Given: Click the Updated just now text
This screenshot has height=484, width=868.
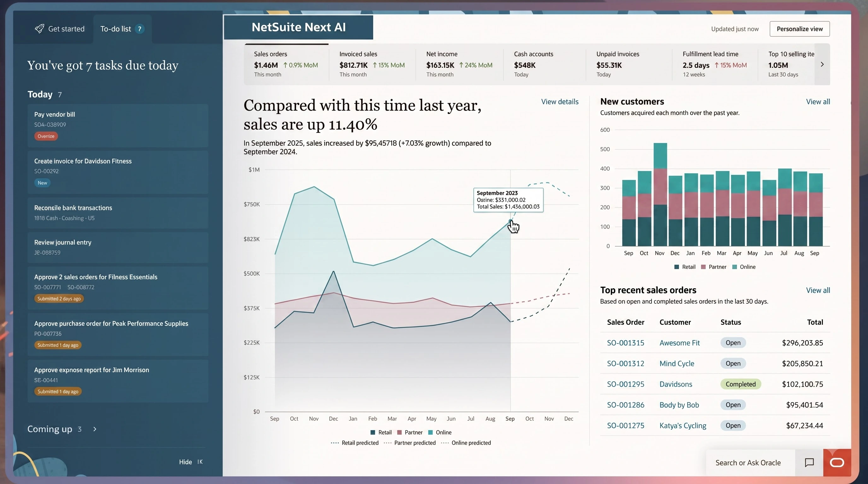Looking at the screenshot, I should coord(735,29).
